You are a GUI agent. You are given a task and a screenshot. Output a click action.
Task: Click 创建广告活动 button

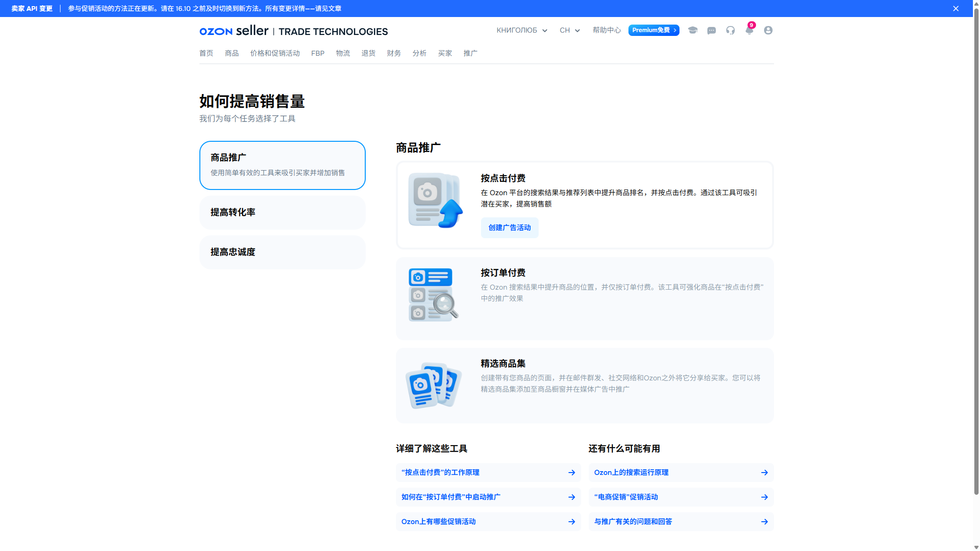click(x=510, y=228)
